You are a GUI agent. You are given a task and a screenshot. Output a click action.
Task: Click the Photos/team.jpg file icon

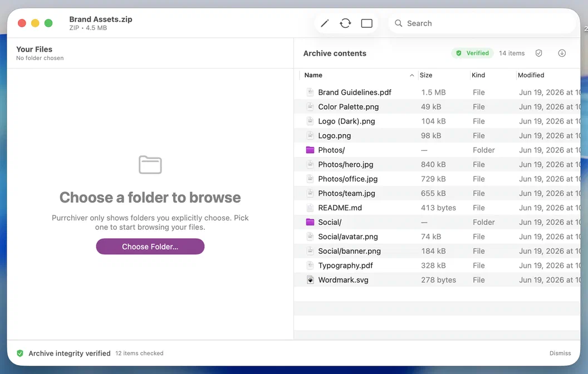[x=310, y=193]
